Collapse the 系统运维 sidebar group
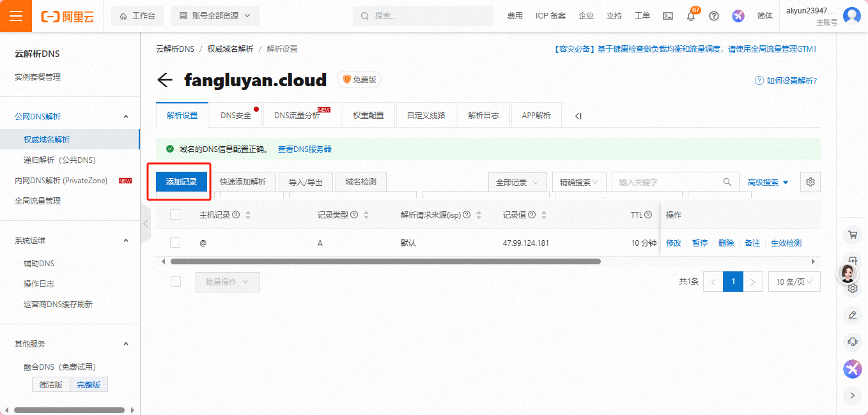 coord(126,241)
